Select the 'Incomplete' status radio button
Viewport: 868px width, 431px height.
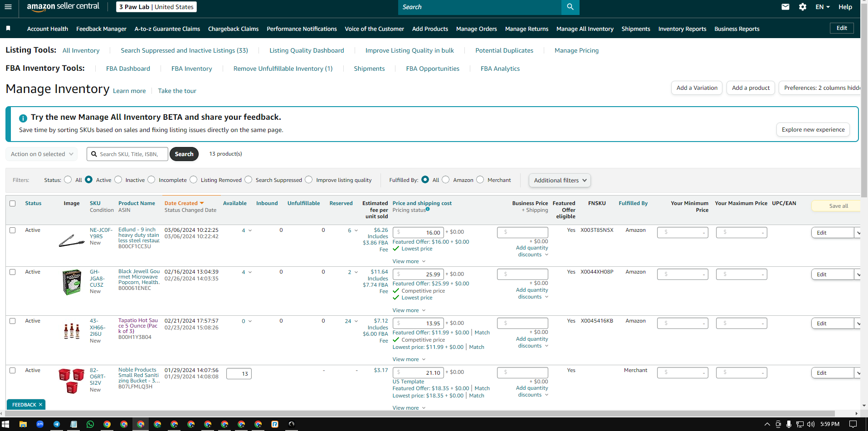coord(151,180)
